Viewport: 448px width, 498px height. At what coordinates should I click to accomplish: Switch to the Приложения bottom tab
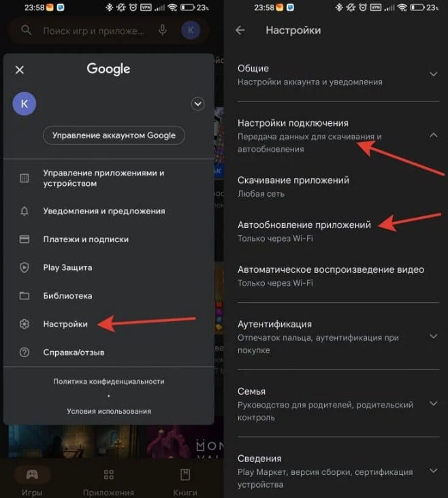click(108, 481)
